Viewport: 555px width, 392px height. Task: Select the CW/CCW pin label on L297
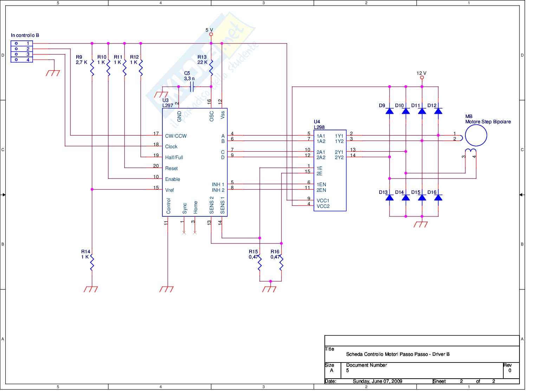[176, 136]
